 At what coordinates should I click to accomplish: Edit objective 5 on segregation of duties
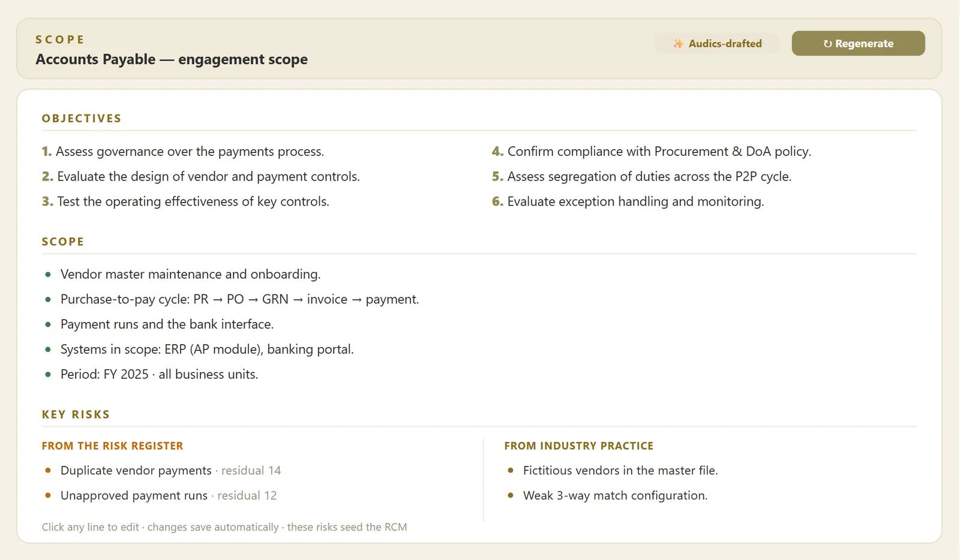642,177
